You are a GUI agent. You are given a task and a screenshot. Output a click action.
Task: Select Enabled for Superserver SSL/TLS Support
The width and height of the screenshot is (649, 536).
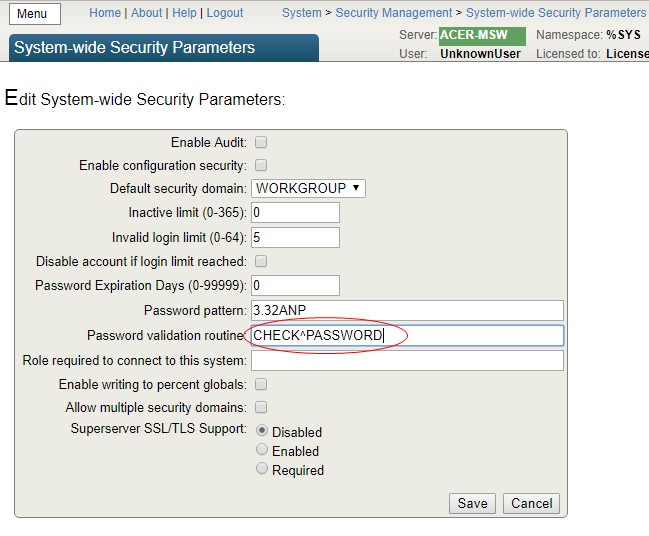click(263, 451)
